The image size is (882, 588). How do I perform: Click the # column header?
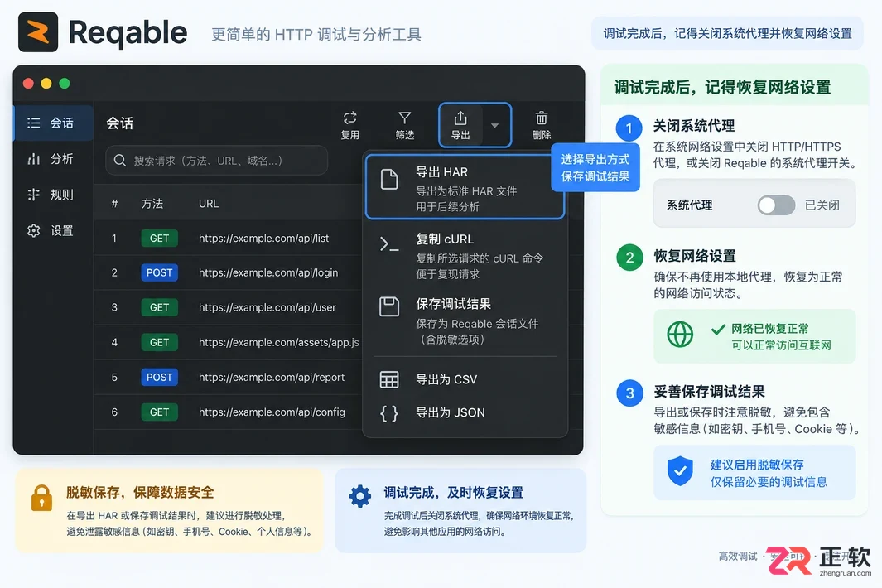[115, 203]
